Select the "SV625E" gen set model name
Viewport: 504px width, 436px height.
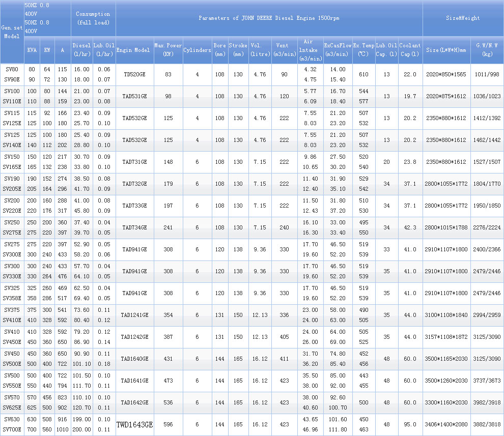12,408
